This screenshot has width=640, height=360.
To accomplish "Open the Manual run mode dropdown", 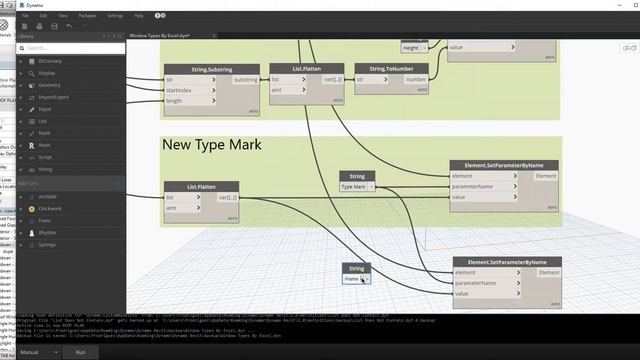I will coord(39,352).
